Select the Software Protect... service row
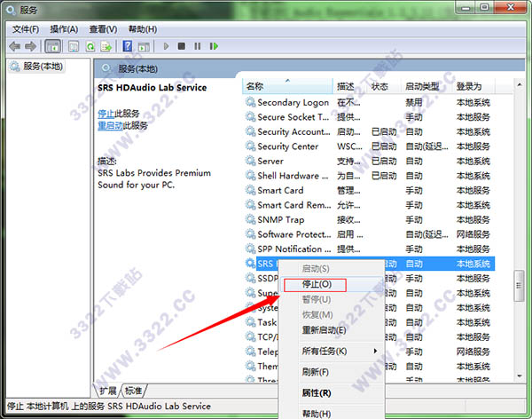This screenshot has height=419, width=532. click(x=368, y=234)
